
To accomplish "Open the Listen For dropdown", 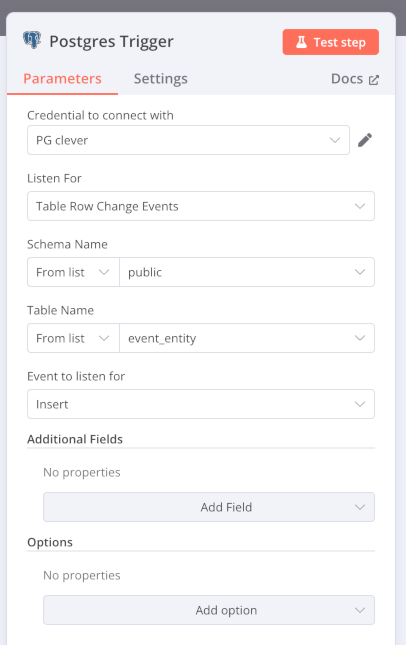I will [x=201, y=206].
